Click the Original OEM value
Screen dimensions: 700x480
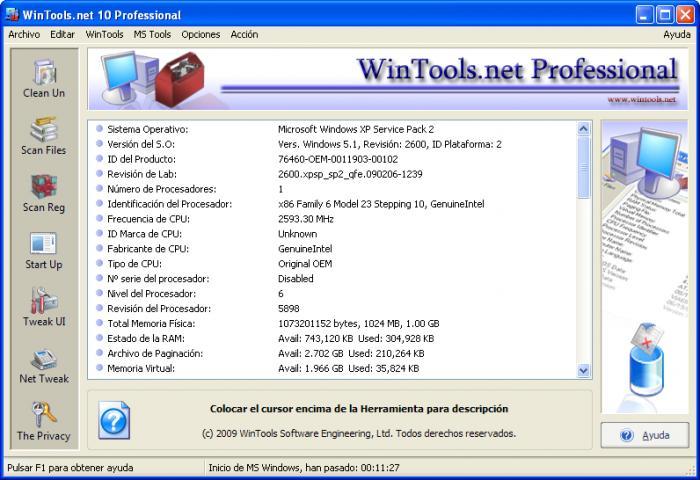305,264
